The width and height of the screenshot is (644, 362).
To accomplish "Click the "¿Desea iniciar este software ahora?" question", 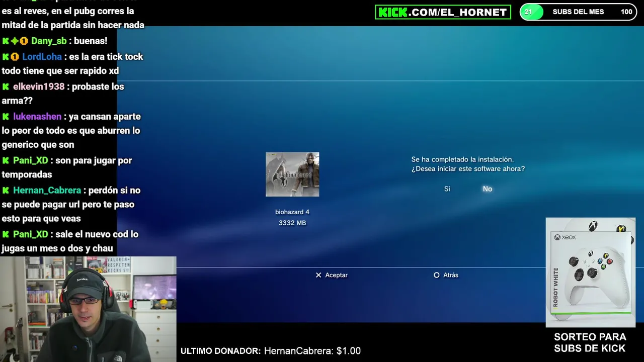I will (x=468, y=169).
